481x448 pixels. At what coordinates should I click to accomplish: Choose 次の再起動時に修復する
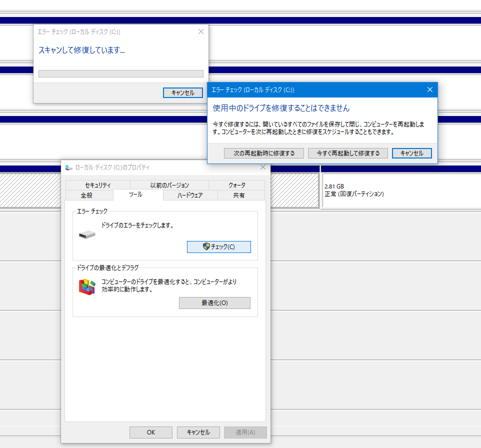pos(264,153)
